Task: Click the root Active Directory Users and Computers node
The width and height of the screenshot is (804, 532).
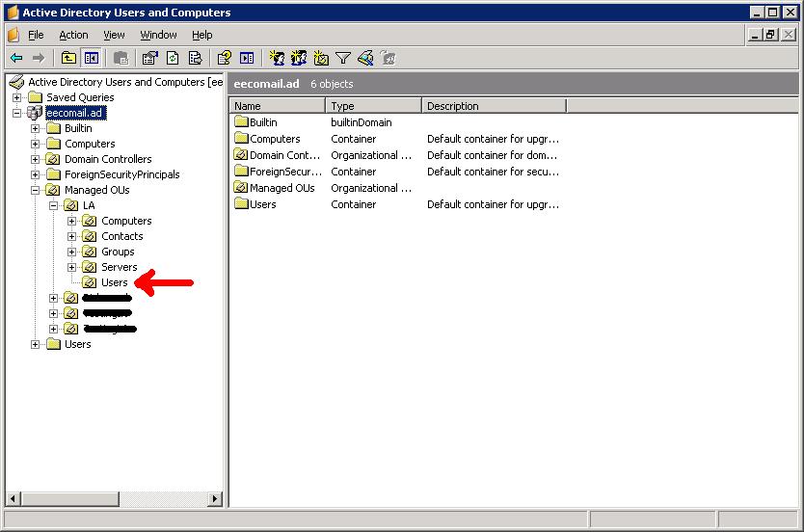Action: click(125, 82)
